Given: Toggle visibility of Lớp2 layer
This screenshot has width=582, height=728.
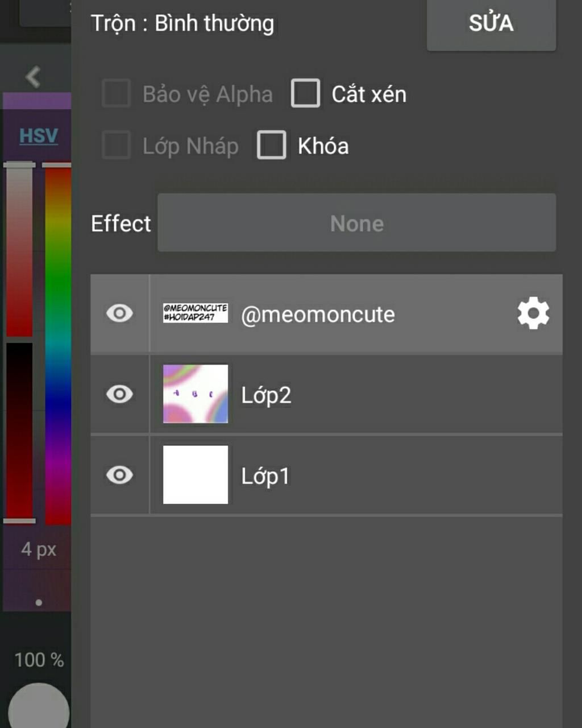Looking at the screenshot, I should (119, 394).
